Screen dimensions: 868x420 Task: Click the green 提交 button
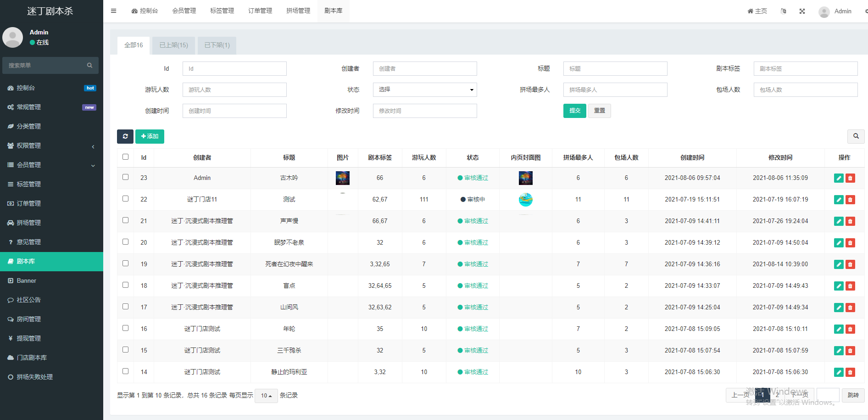(x=574, y=111)
